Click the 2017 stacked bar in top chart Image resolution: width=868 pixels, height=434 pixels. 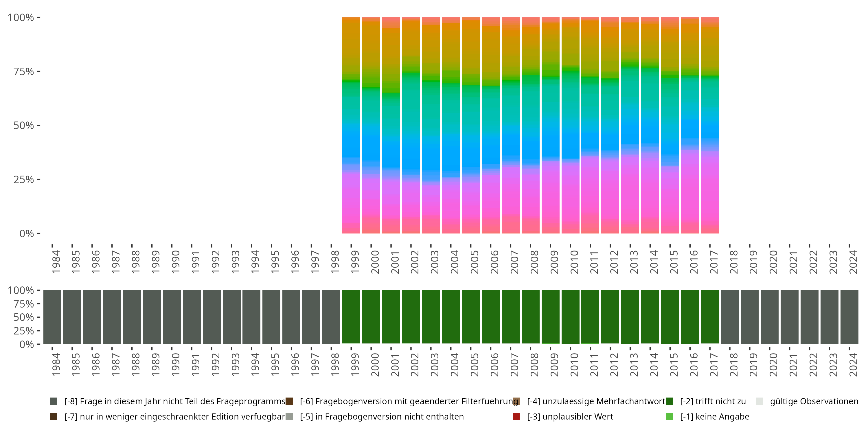[710, 125]
